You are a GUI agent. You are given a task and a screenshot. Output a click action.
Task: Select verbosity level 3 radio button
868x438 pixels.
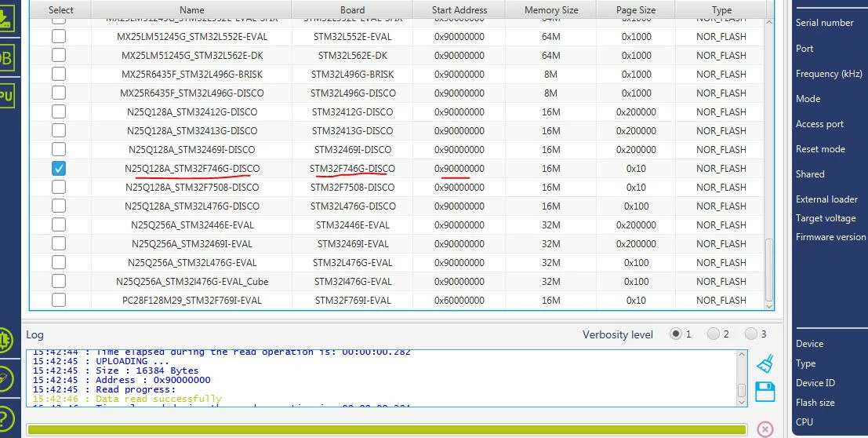(750, 334)
